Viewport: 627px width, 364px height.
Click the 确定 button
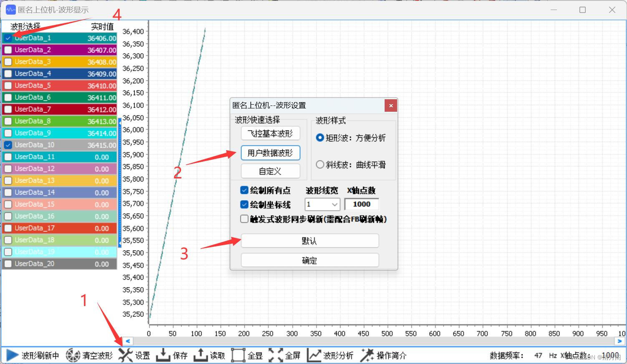310,260
